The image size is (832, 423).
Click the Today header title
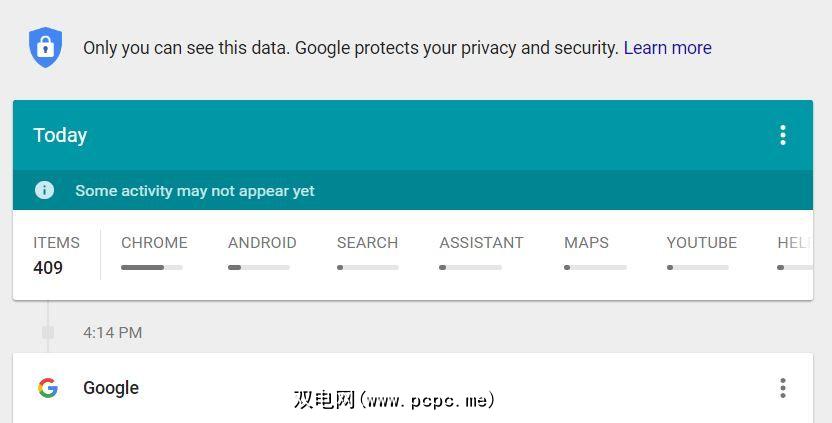click(x=60, y=135)
